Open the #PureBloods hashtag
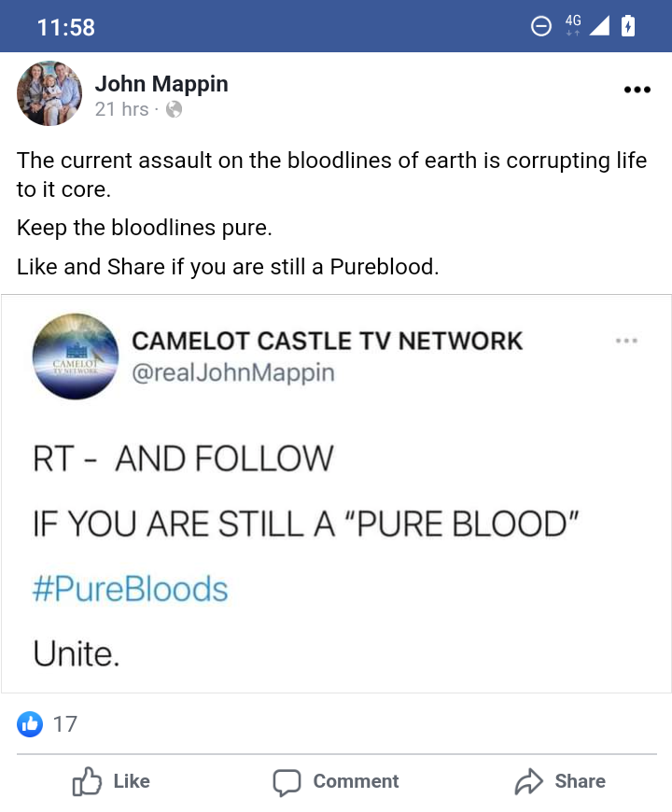 131,589
